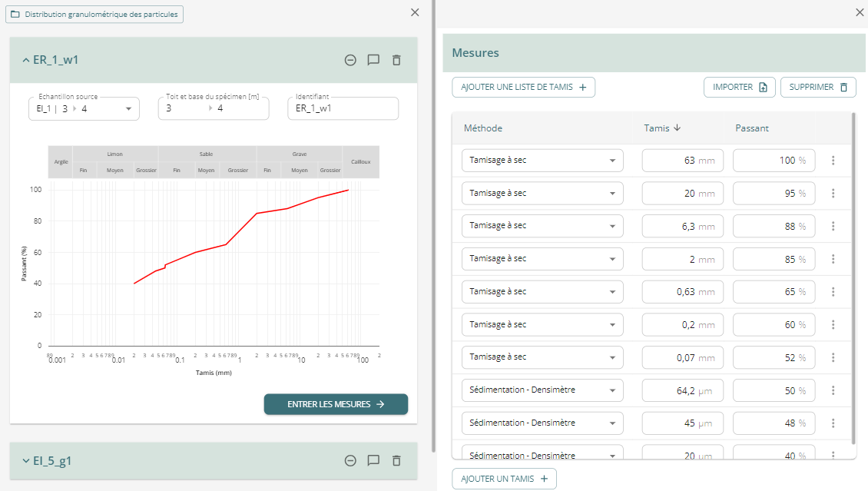Open three-dot menu for the 2 mm row
Viewport: 868px width, 491px height.
point(833,259)
